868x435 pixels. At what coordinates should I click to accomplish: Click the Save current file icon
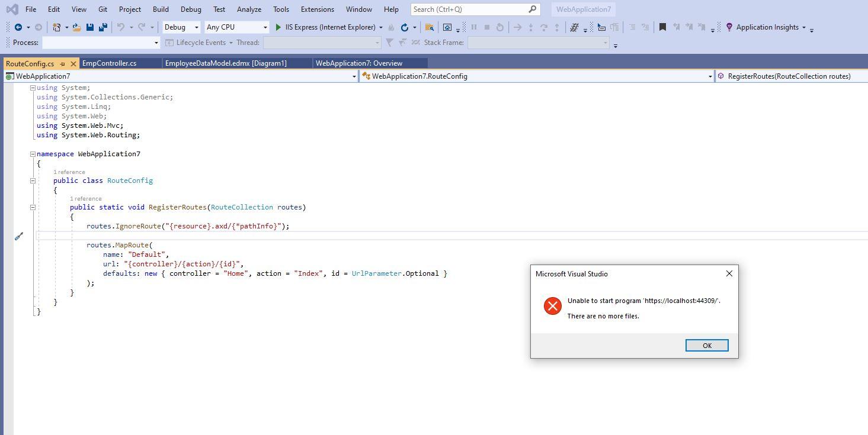(x=90, y=27)
